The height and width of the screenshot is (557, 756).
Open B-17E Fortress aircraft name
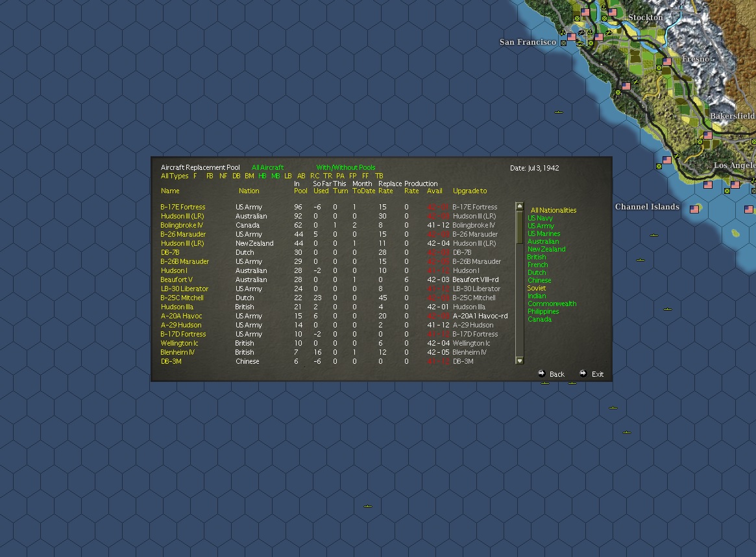tap(183, 207)
